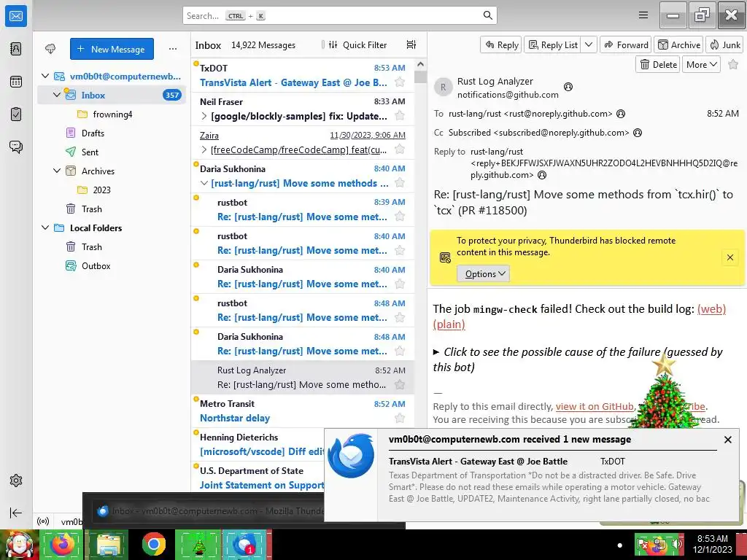
Task: Click the Thunderbird taskbar button
Action: coord(245,544)
